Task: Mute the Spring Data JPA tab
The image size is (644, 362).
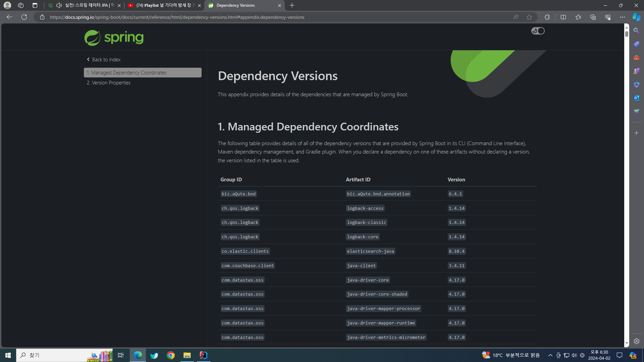Action: [x=59, y=5]
